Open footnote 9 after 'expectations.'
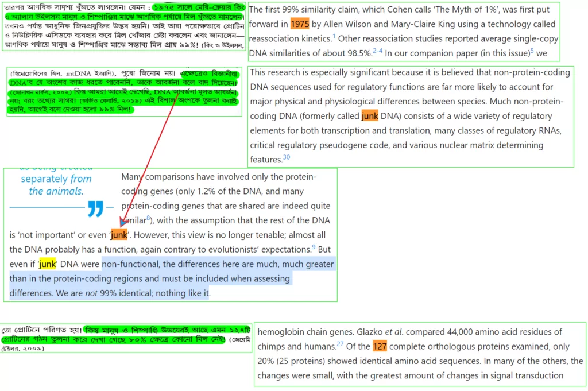This screenshot has width=588, height=391. click(x=314, y=247)
